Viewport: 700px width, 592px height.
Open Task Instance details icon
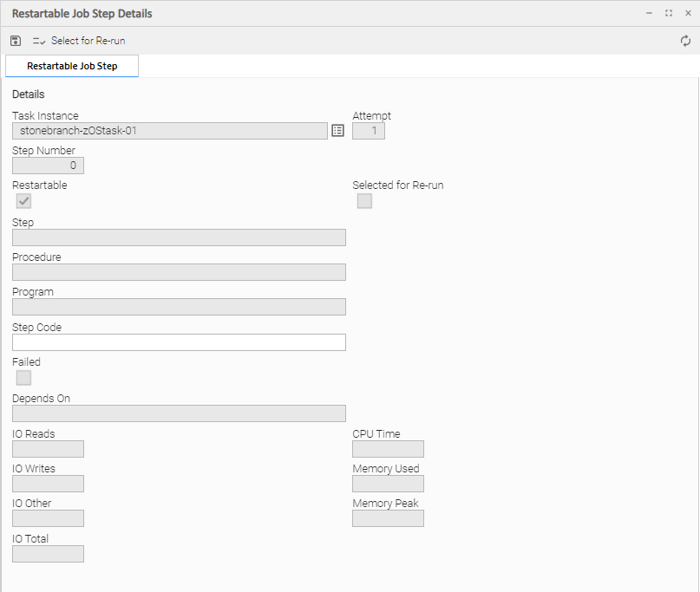pos(338,131)
